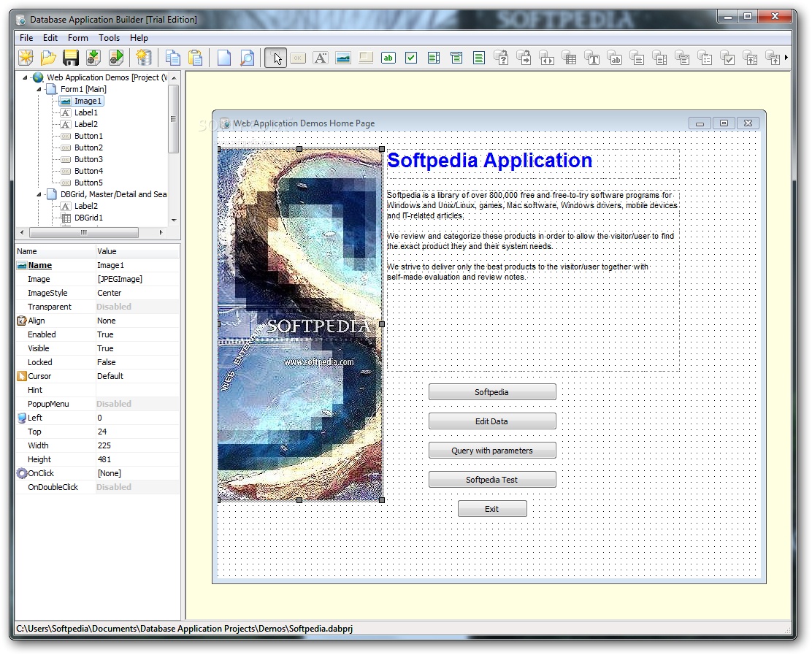Image resolution: width=812 pixels, height=655 pixels.
Task: Select the DB CheckBox component tool
Action: (727, 58)
